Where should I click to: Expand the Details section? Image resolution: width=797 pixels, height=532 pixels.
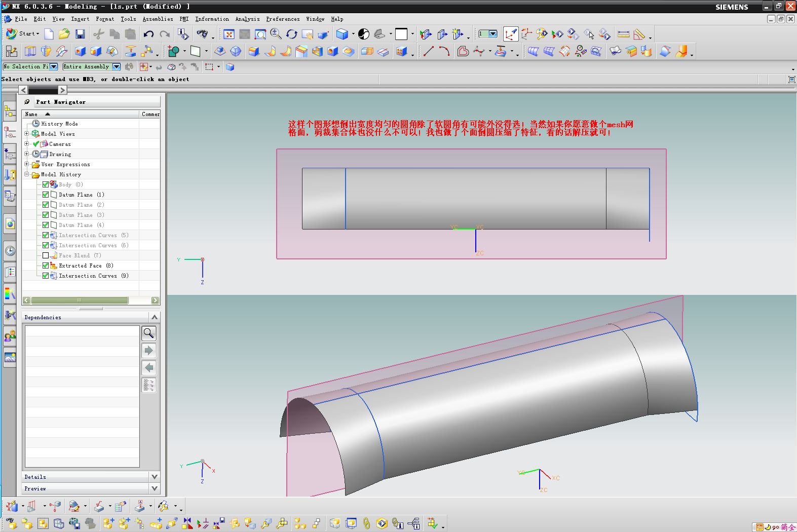tap(155, 477)
